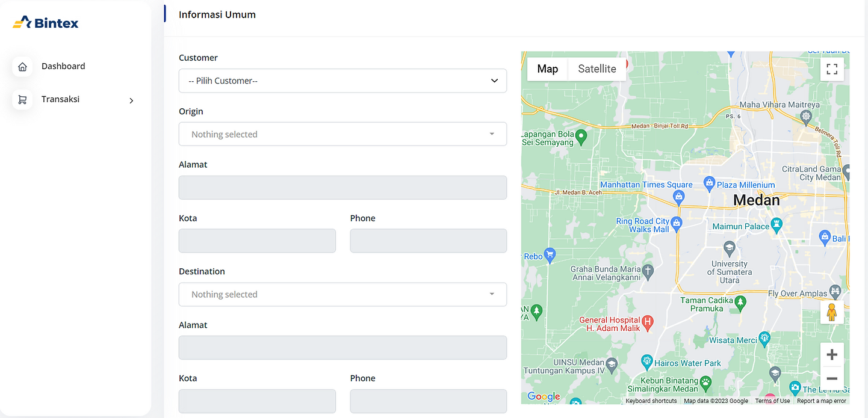Click the Transaksi cart icon
This screenshot has width=868, height=418.
[22, 100]
